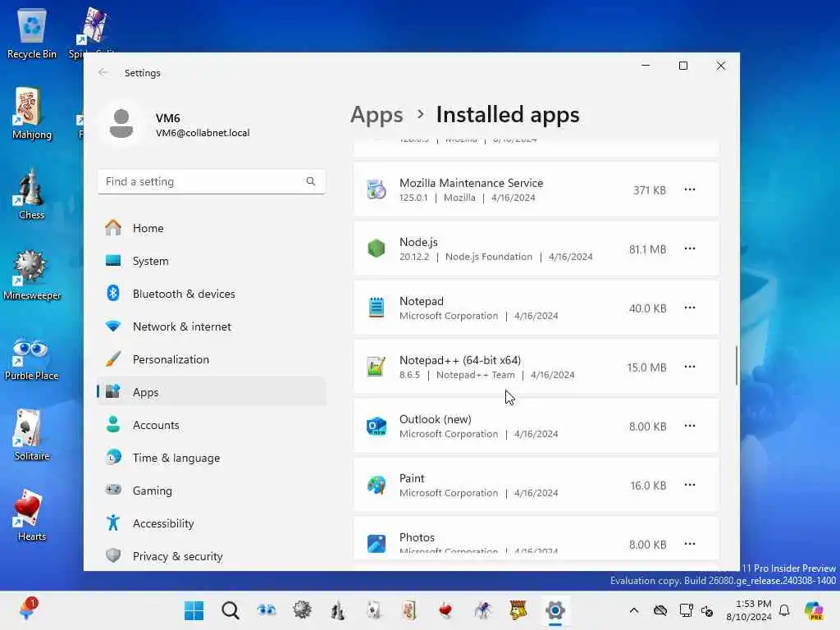The image size is (840, 630).
Task: Open more options for Outlook (new)
Action: click(689, 426)
